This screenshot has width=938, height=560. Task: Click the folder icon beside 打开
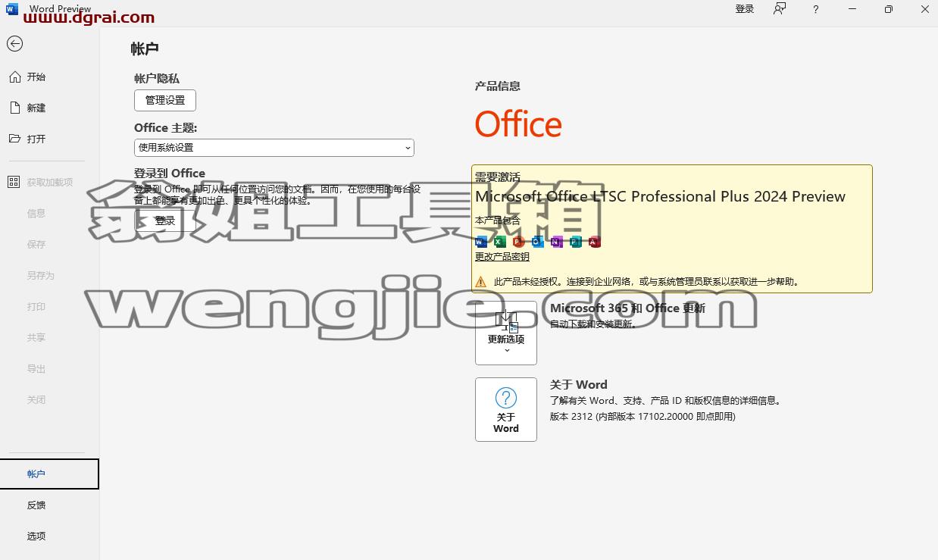14,139
